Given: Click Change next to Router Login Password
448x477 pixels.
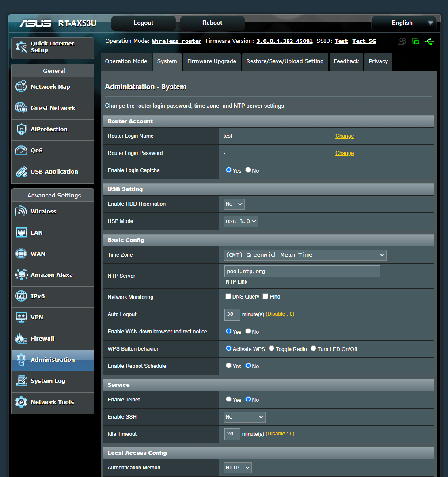Looking at the screenshot, I should pos(344,153).
